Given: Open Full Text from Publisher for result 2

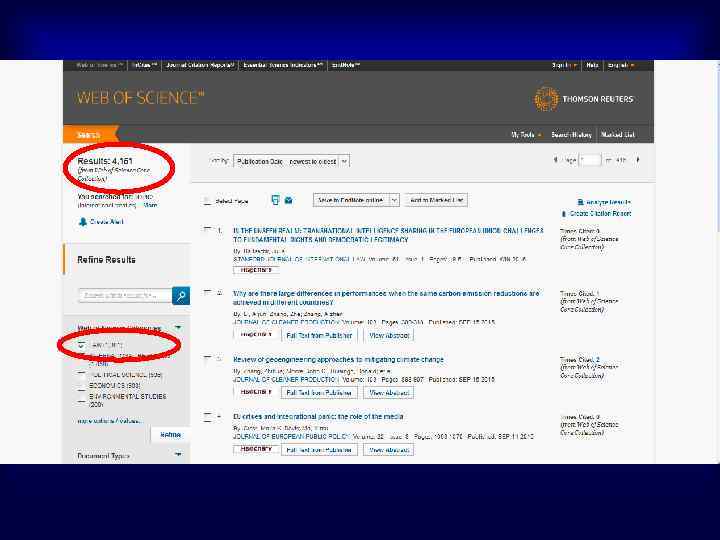Looking at the screenshot, I should [319, 336].
